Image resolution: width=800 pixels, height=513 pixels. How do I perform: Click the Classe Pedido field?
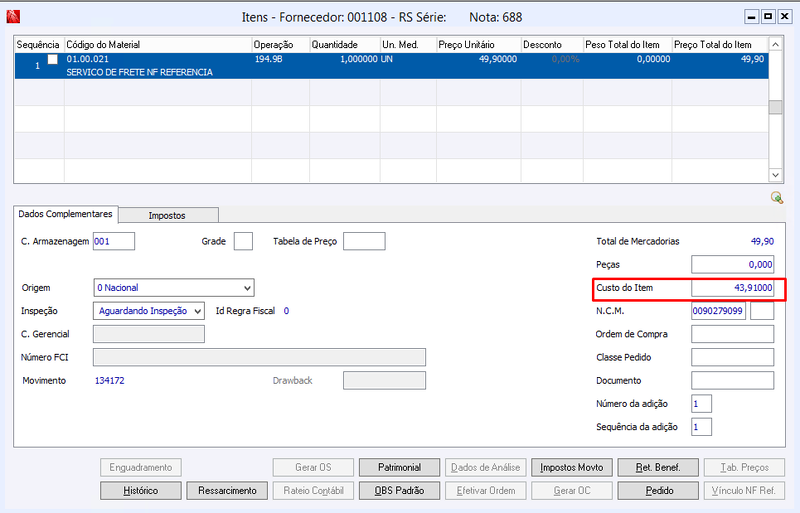[733, 357]
